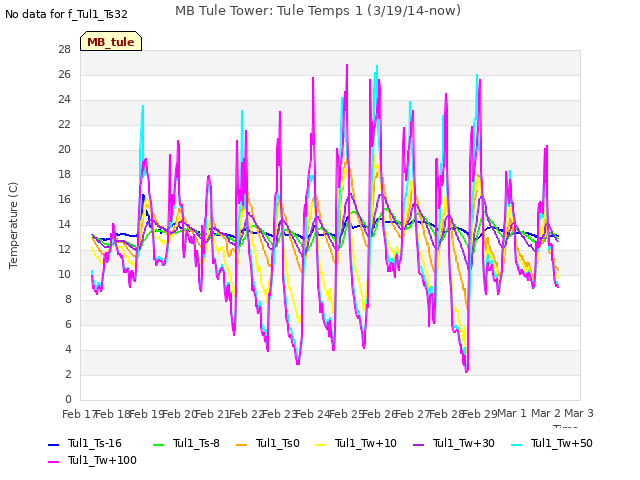Click the Feb 23 x-axis tick label
The width and height of the screenshot is (640, 480).
click(279, 414)
